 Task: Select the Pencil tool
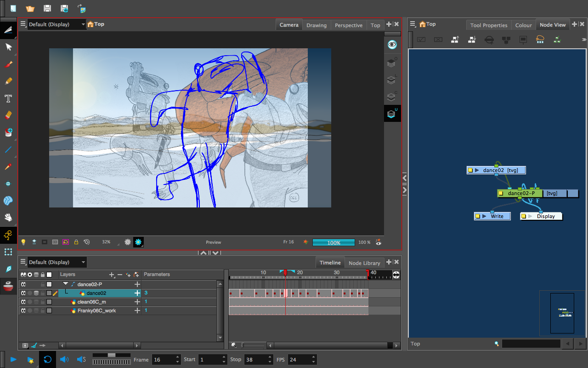pos(8,81)
